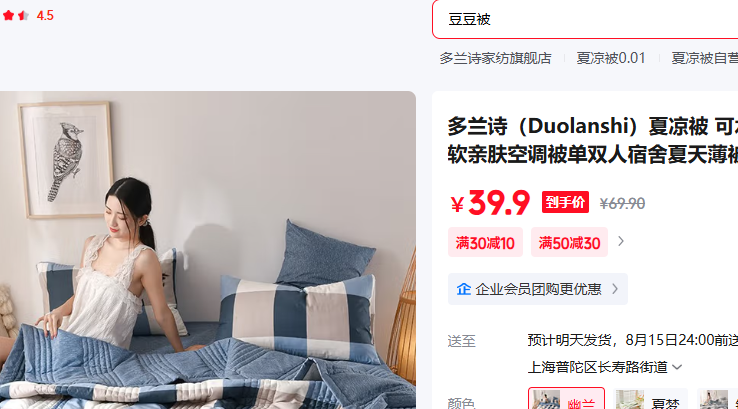Click the first full red rating star

[8, 16]
